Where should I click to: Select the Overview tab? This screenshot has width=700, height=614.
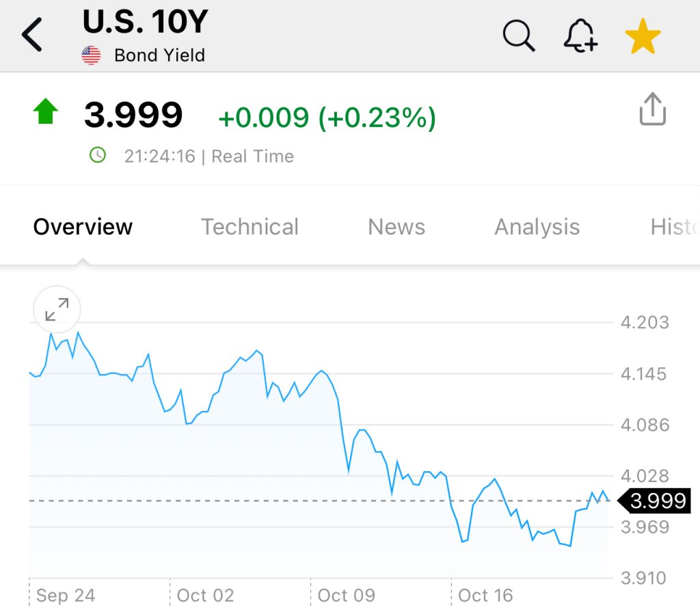[83, 227]
